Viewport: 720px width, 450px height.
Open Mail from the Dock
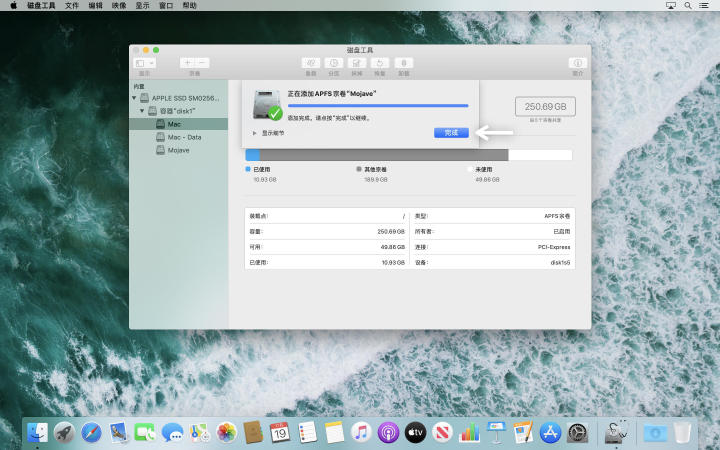[118, 433]
